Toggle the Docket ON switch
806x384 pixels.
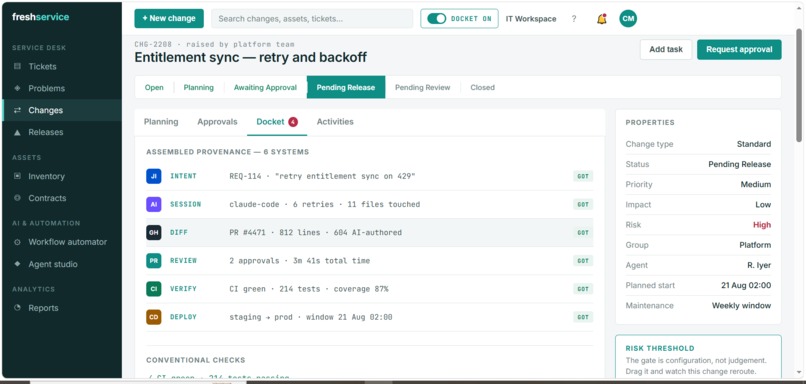tap(436, 19)
